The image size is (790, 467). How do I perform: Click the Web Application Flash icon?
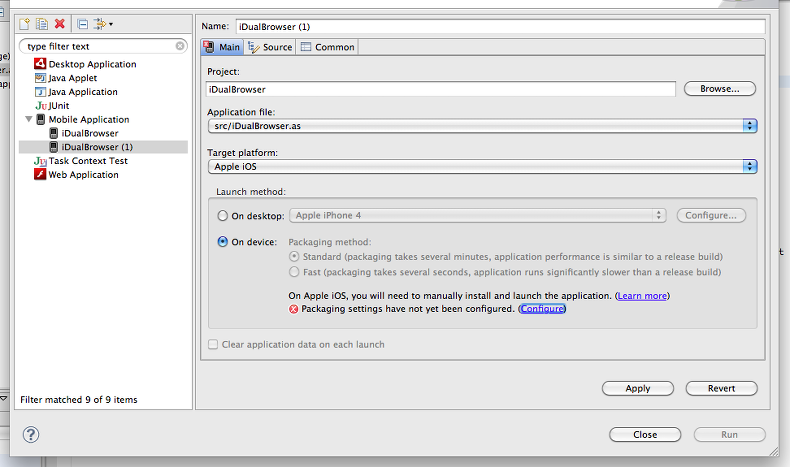40,174
